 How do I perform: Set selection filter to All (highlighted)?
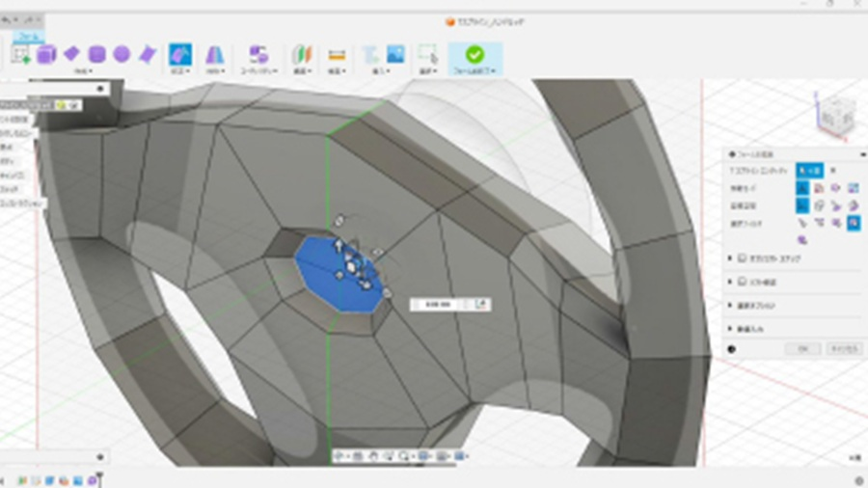point(854,223)
